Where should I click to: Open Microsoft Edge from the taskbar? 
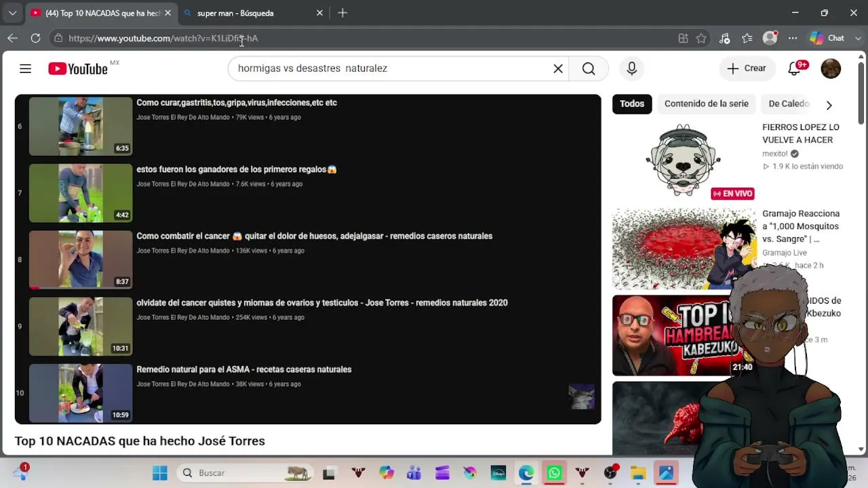(x=526, y=473)
